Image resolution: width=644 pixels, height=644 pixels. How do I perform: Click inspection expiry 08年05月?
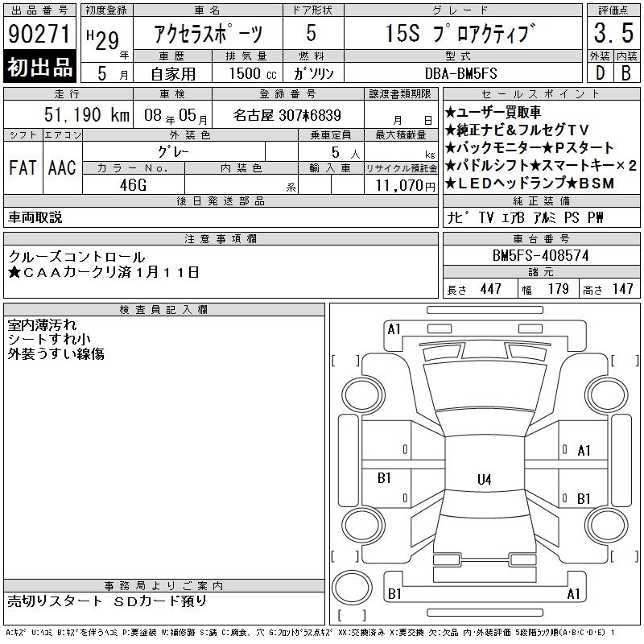click(x=175, y=115)
